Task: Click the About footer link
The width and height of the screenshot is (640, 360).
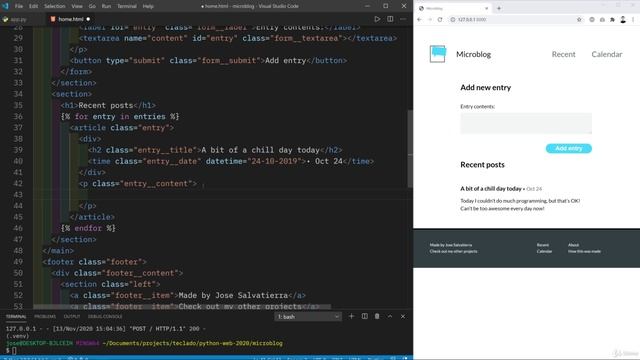Action: pyautogui.click(x=573, y=245)
